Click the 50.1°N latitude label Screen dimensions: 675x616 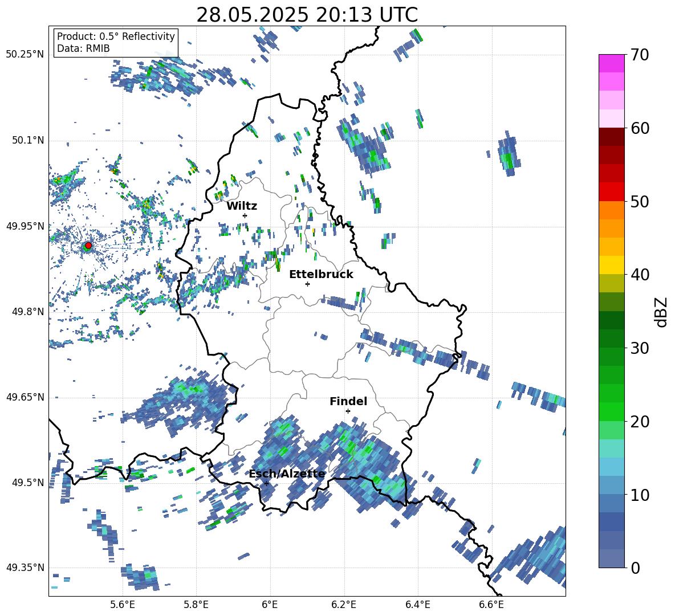click(x=27, y=141)
